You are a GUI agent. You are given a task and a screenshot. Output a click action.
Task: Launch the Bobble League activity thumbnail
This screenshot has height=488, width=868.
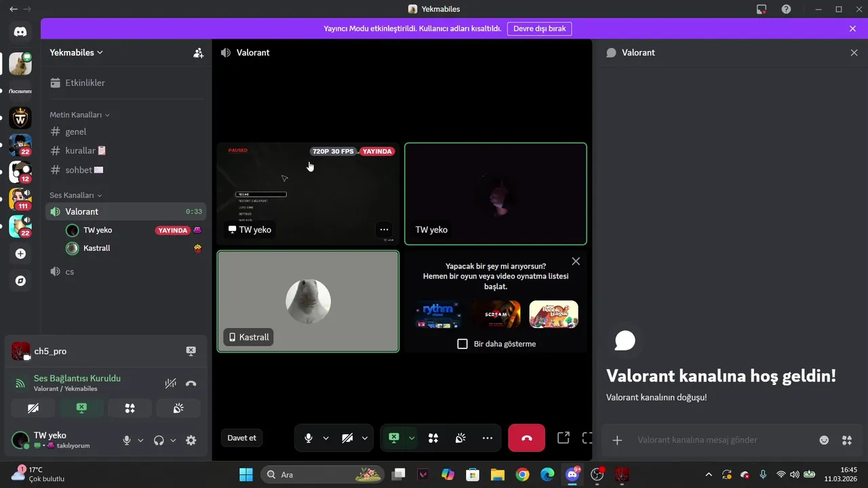[x=553, y=314]
